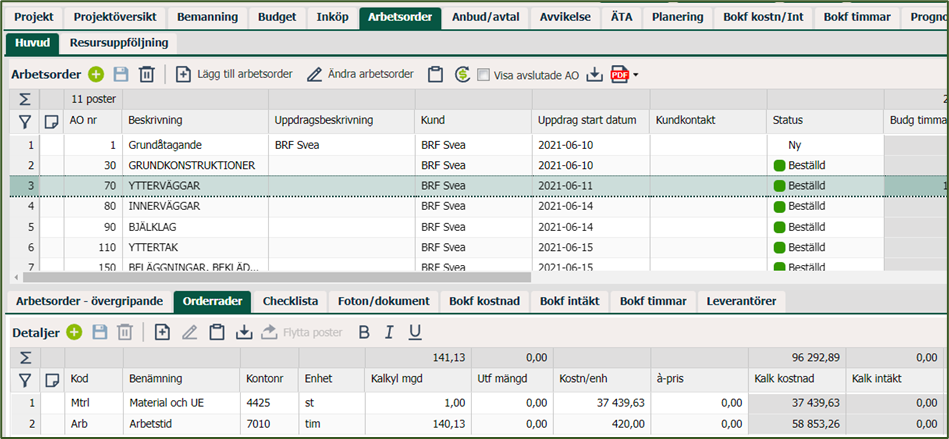The width and height of the screenshot is (949, 439).
Task: Click the trash icon in Detaljer toolbar
Action: coord(125,332)
